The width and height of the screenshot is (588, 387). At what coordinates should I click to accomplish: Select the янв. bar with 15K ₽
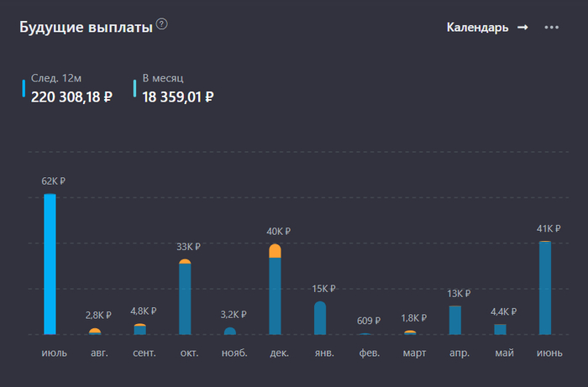point(320,318)
